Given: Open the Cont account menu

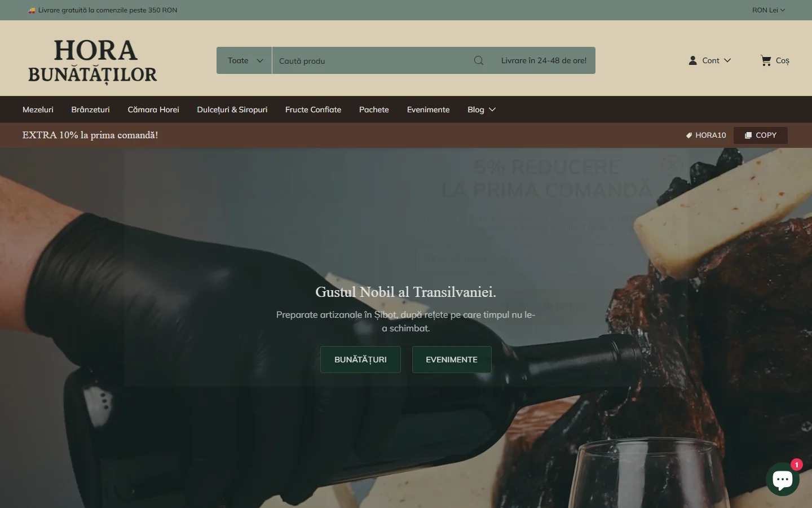Looking at the screenshot, I should pyautogui.click(x=709, y=60).
